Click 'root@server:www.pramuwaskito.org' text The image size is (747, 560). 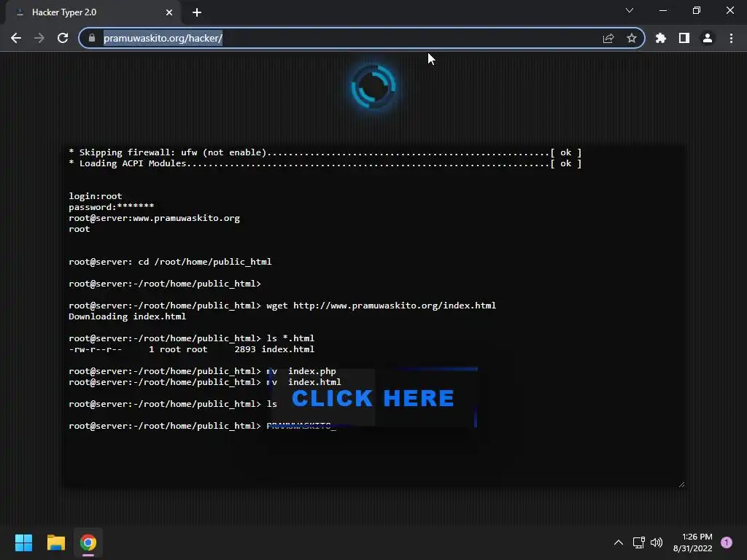155,218
